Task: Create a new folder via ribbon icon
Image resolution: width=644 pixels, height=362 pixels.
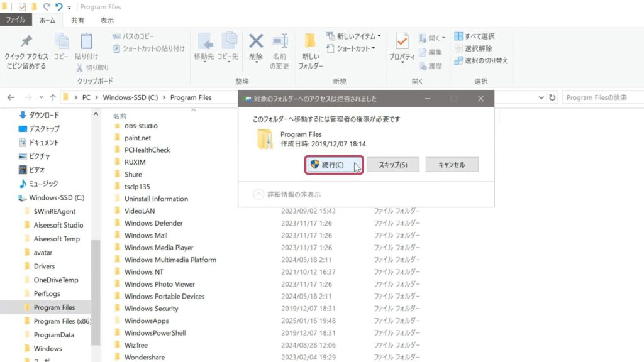Action: pyautogui.click(x=310, y=41)
